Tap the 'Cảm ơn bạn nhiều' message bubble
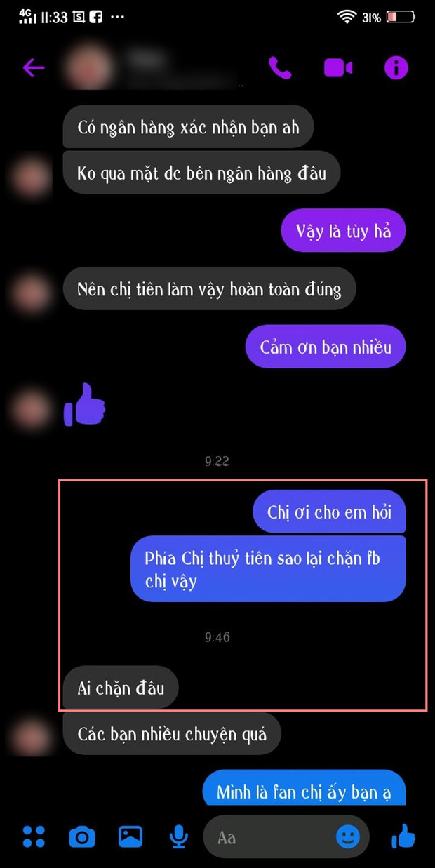435x868 pixels. click(x=326, y=346)
